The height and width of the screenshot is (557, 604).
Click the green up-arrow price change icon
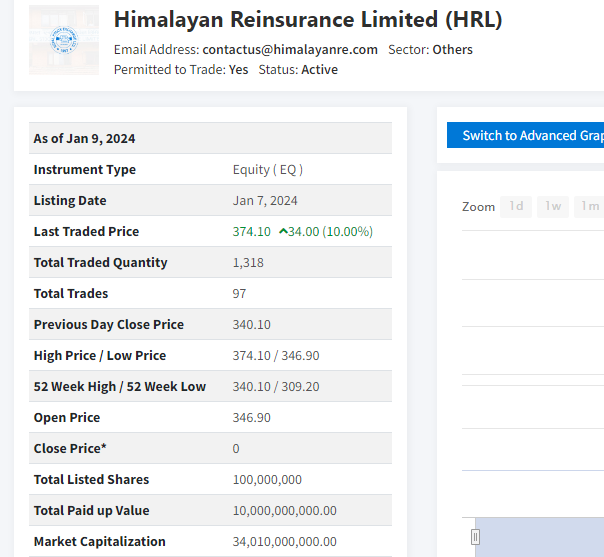(283, 232)
